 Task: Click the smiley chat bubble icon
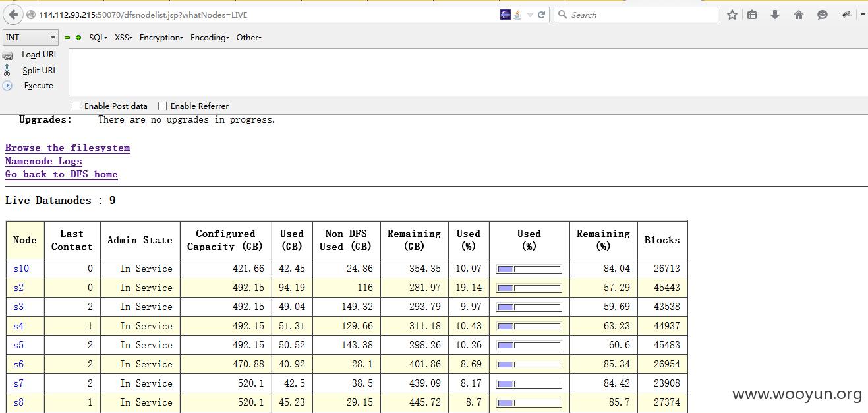[823, 15]
